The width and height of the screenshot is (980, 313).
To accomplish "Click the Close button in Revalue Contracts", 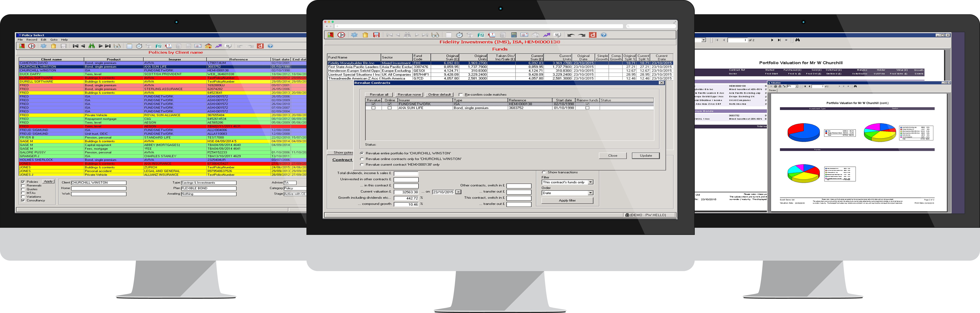I will pyautogui.click(x=613, y=156).
